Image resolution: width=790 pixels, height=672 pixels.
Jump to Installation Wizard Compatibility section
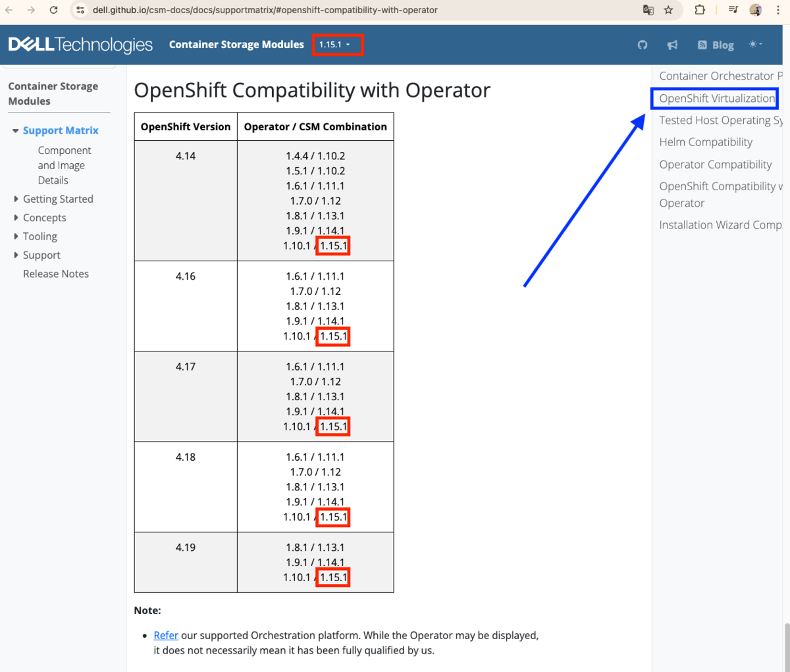click(721, 225)
